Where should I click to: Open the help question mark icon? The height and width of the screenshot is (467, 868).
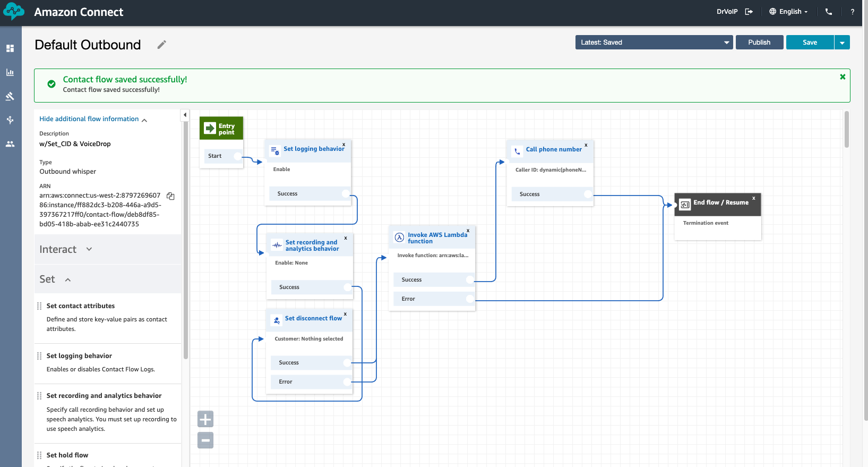853,12
